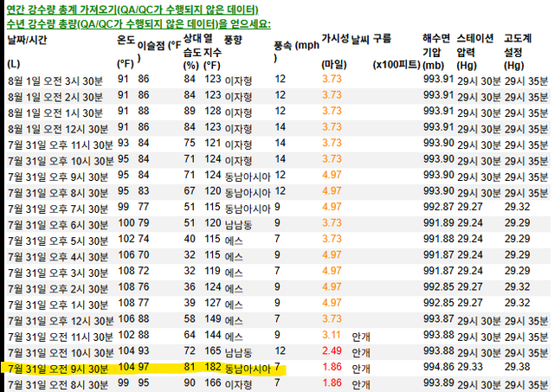Select the heat index value 182

pyautogui.click(x=213, y=367)
